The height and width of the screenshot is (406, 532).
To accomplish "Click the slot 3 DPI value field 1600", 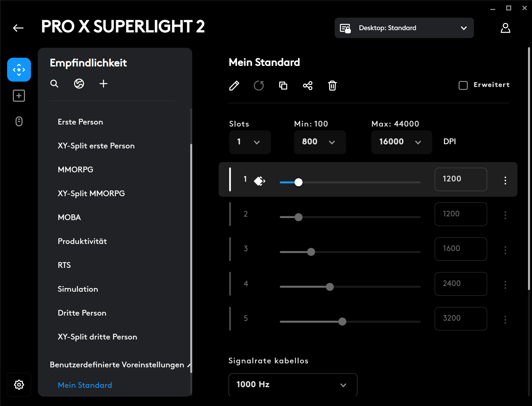I will (461, 249).
